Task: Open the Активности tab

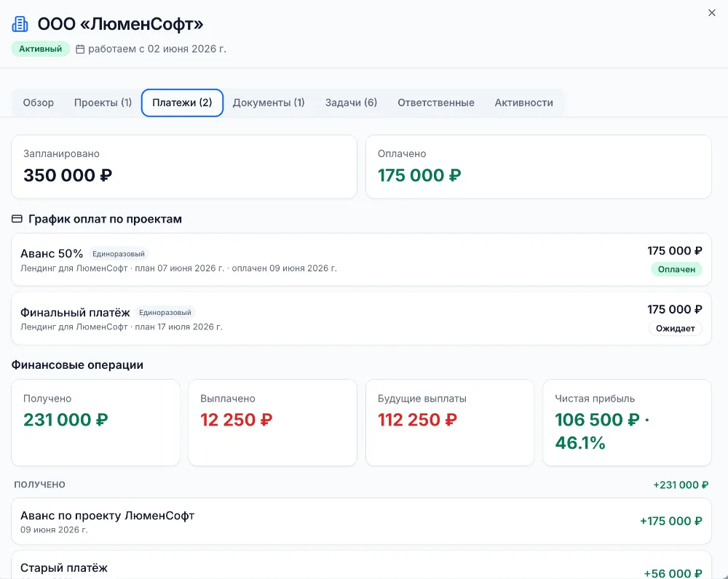Action: (x=523, y=103)
